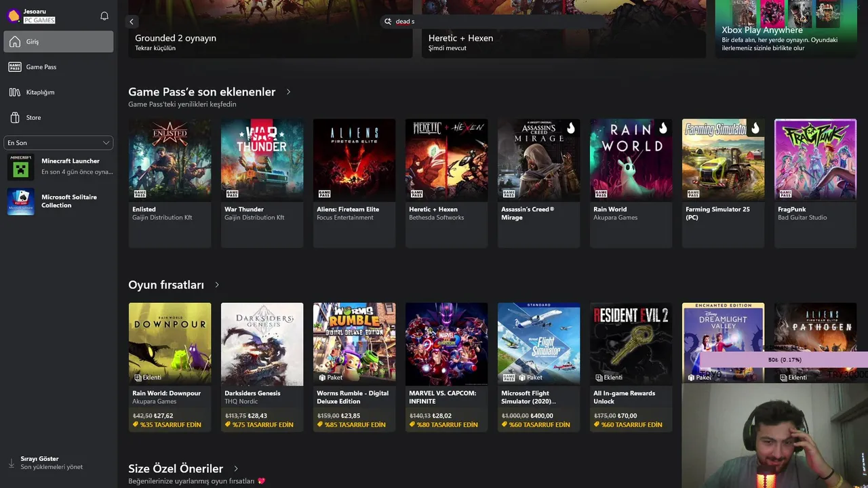
Task: Open Store in sidebar
Action: (58, 117)
